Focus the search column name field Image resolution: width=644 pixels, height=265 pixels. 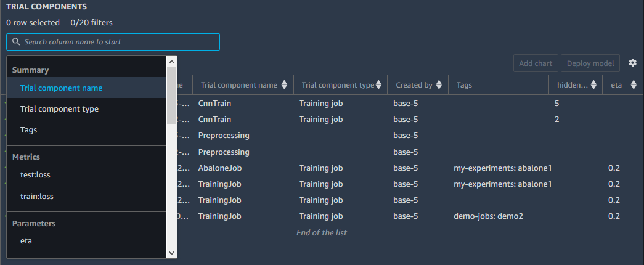point(120,42)
